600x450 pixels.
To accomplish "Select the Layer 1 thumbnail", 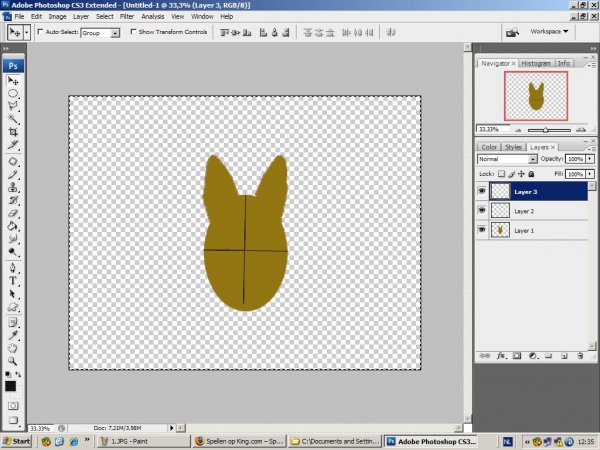I will point(500,230).
